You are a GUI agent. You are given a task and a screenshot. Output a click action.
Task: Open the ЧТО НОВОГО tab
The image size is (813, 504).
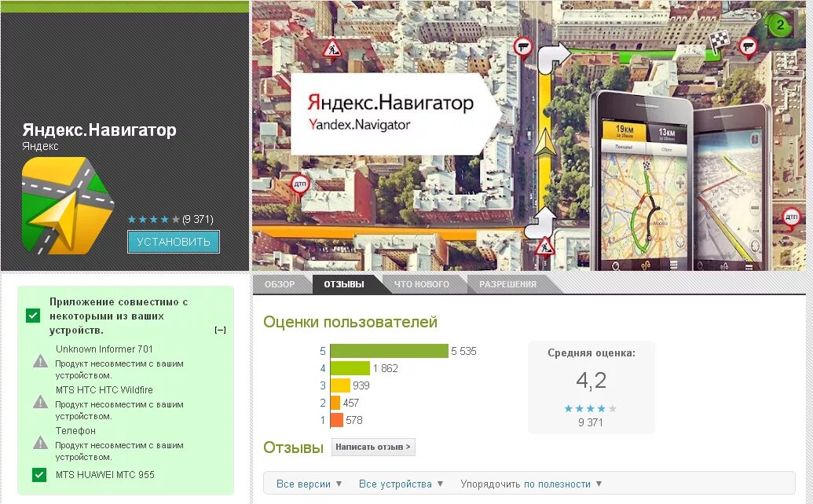422,284
